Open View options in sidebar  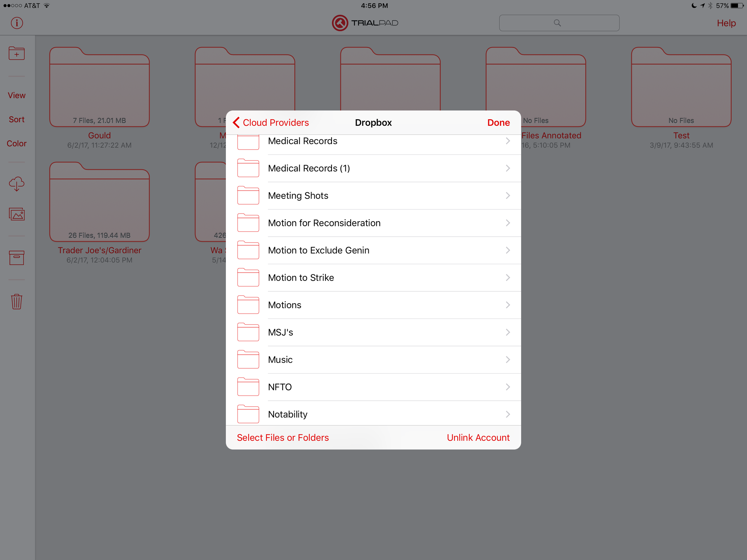16,95
